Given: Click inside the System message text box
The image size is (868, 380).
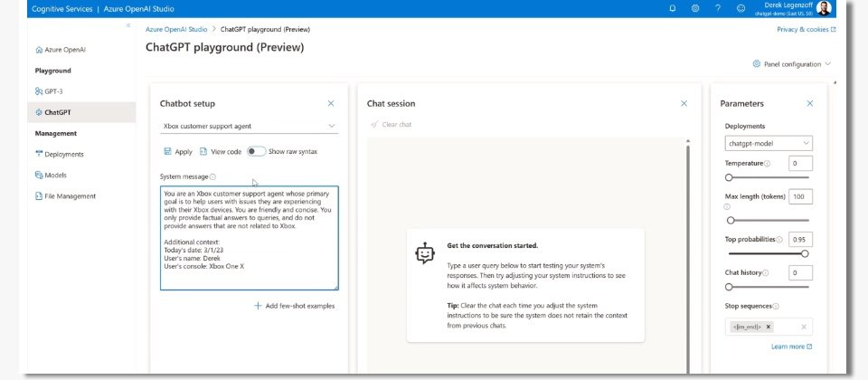Looking at the screenshot, I should (x=250, y=238).
